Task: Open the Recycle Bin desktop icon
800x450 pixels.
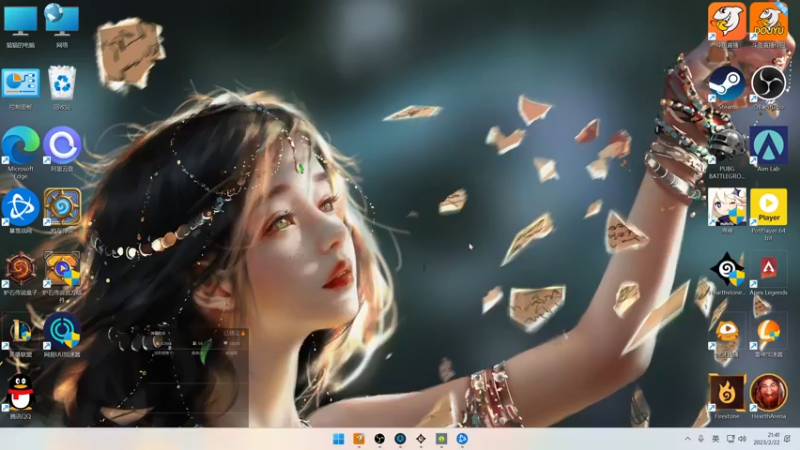Action: (x=62, y=83)
